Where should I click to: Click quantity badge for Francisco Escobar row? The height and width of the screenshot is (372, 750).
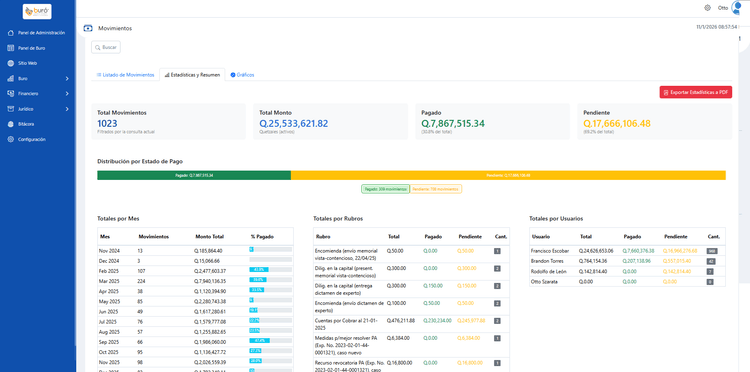coord(712,251)
